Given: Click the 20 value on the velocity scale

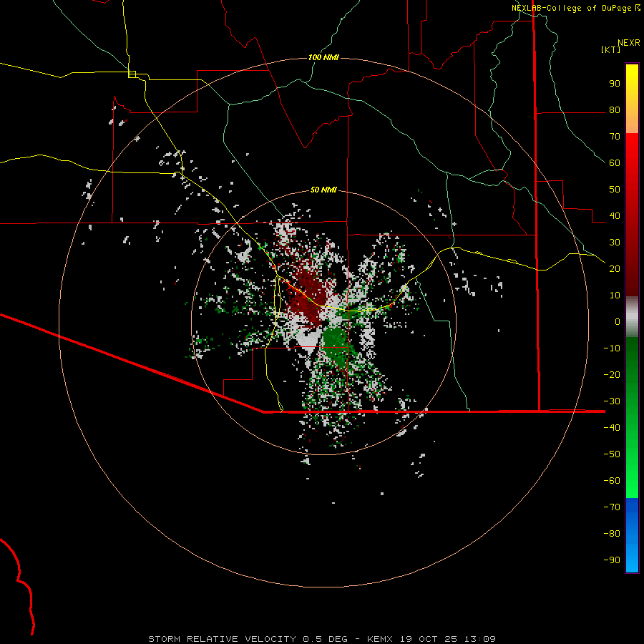Looking at the screenshot, I should tap(615, 269).
